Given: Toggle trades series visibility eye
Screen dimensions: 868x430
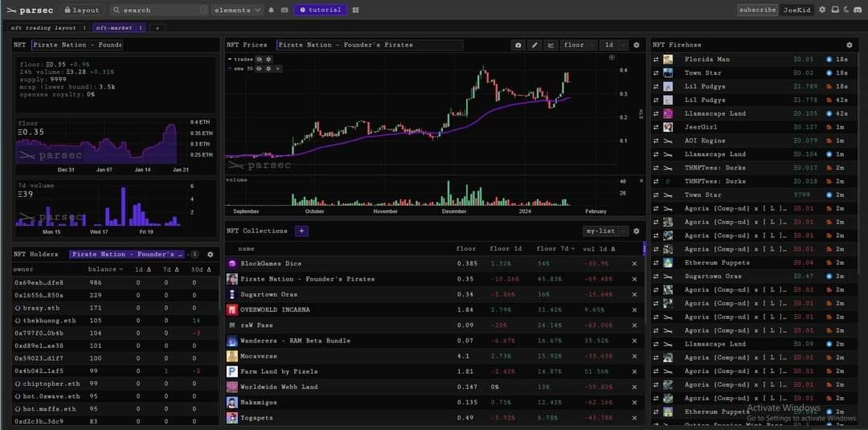Looking at the screenshot, I should click(x=259, y=59).
